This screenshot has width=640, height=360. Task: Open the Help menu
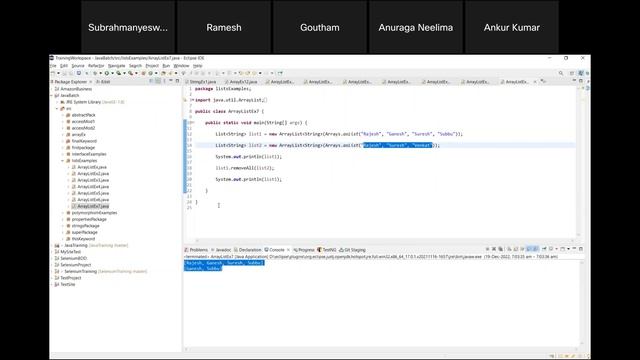point(198,66)
